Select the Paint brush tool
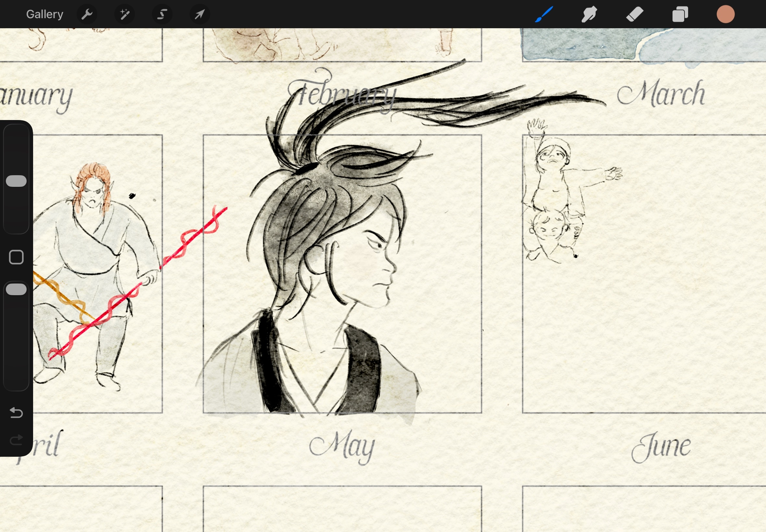This screenshot has height=532, width=766. point(544,14)
